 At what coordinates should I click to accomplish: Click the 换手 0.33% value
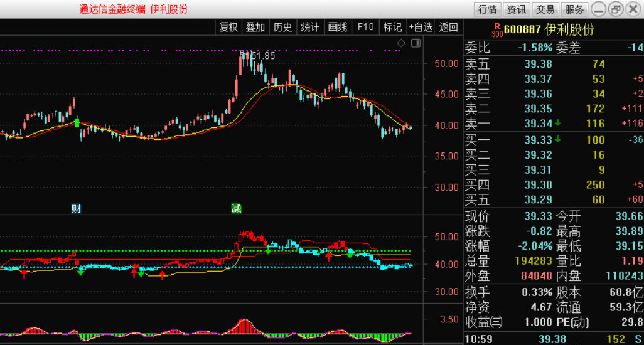coord(537,292)
